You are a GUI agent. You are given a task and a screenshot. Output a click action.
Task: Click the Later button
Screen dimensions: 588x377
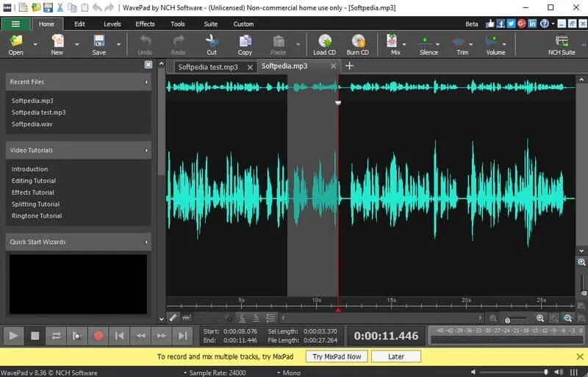tap(396, 356)
